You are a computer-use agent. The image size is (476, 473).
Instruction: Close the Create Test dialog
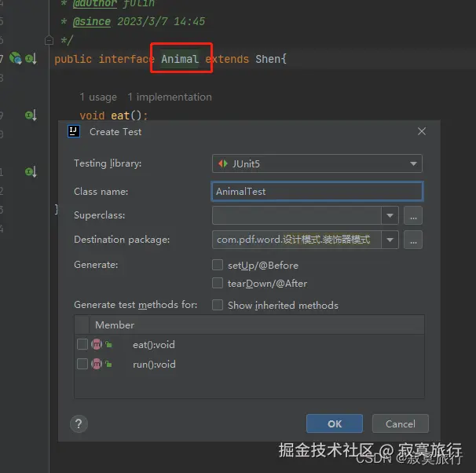tap(422, 131)
